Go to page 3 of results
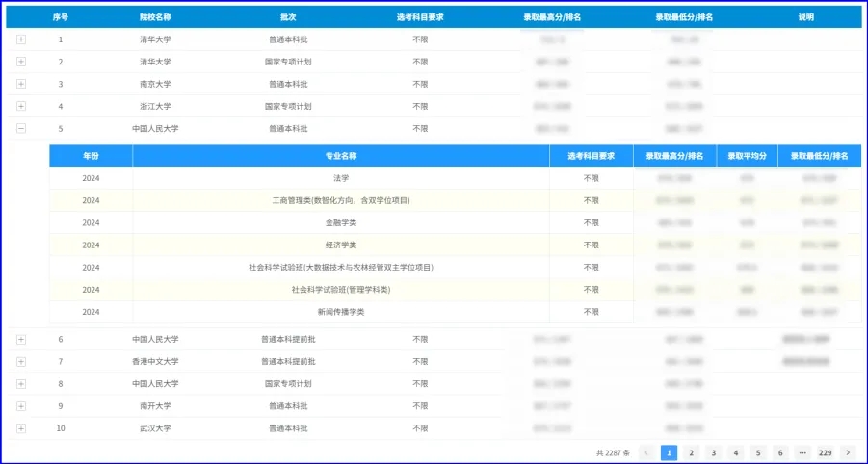This screenshot has width=868, height=464. (x=713, y=452)
